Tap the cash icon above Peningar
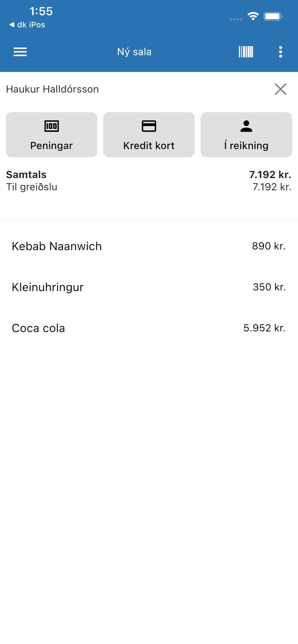 click(51, 126)
